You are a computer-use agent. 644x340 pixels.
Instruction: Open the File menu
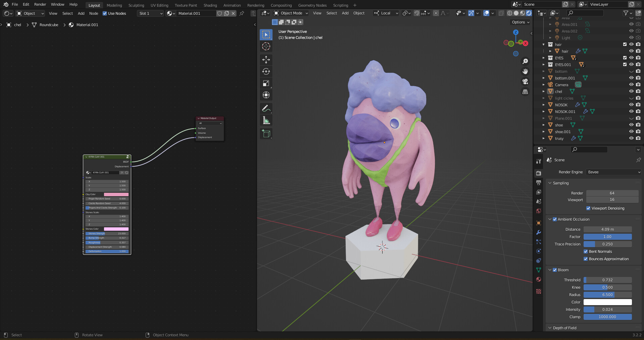[15, 4]
